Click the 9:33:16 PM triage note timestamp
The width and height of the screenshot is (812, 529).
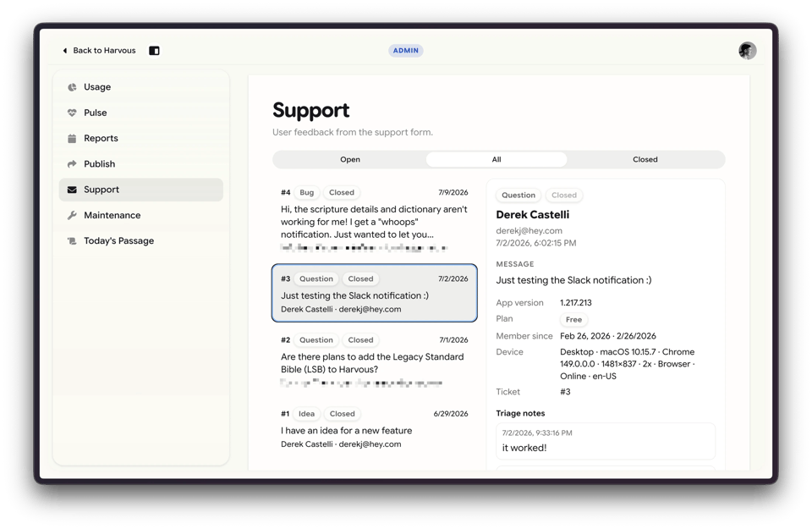click(537, 433)
